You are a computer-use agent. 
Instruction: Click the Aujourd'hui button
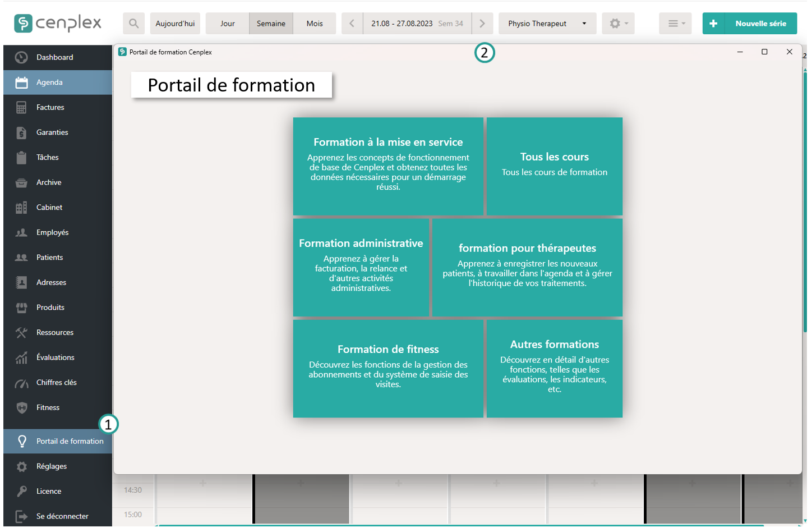[176, 24]
